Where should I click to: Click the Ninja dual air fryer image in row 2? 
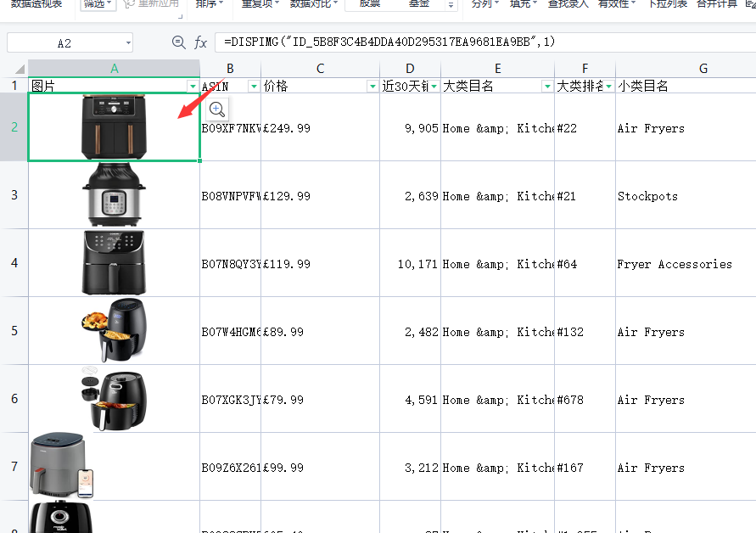tap(115, 126)
